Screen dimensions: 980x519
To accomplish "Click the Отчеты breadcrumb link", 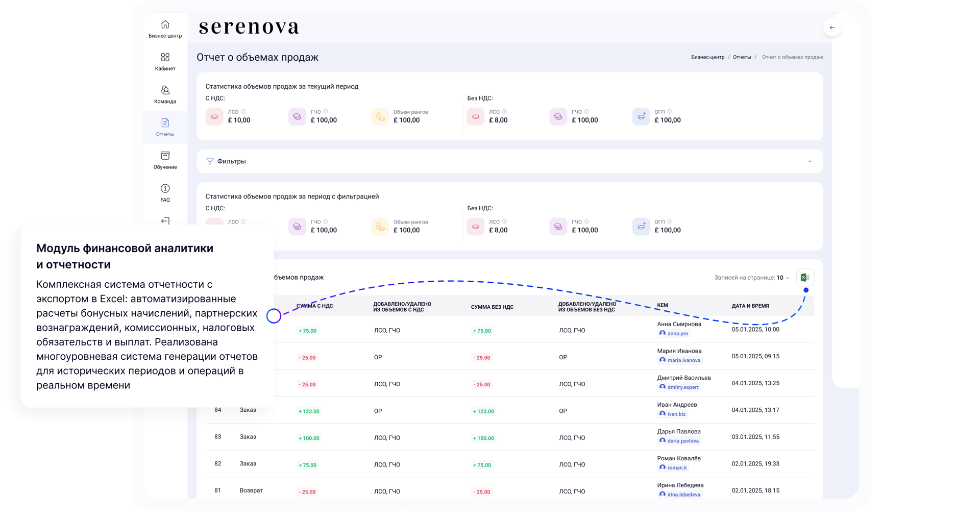I will pyautogui.click(x=742, y=57).
